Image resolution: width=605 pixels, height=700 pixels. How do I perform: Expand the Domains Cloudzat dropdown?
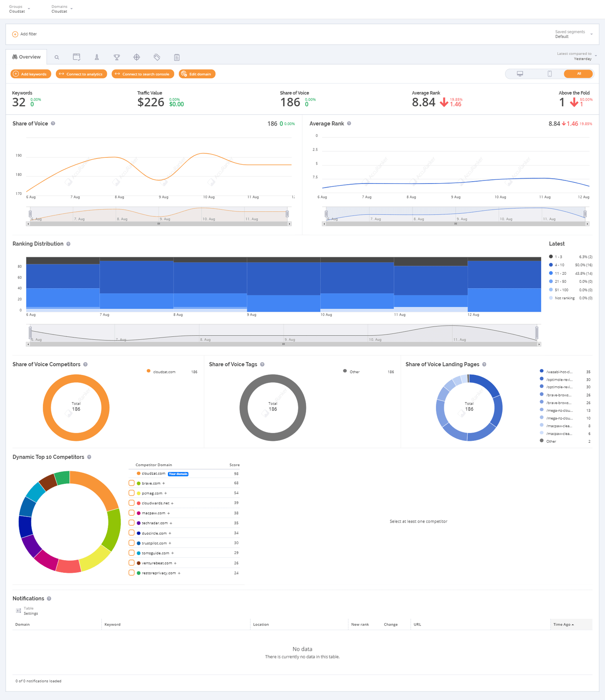pos(62,9)
